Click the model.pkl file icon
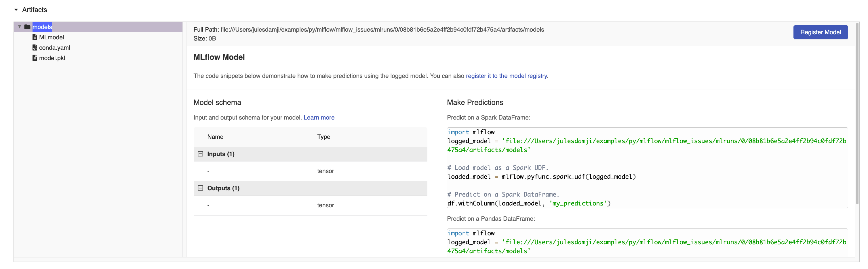Image resolution: width=868 pixels, height=269 pixels. (35, 58)
